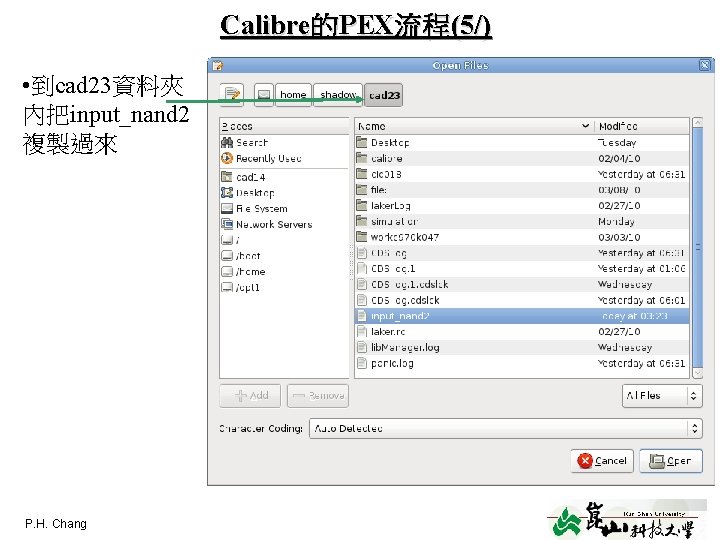Open the Character Coding dropdown

click(506, 428)
